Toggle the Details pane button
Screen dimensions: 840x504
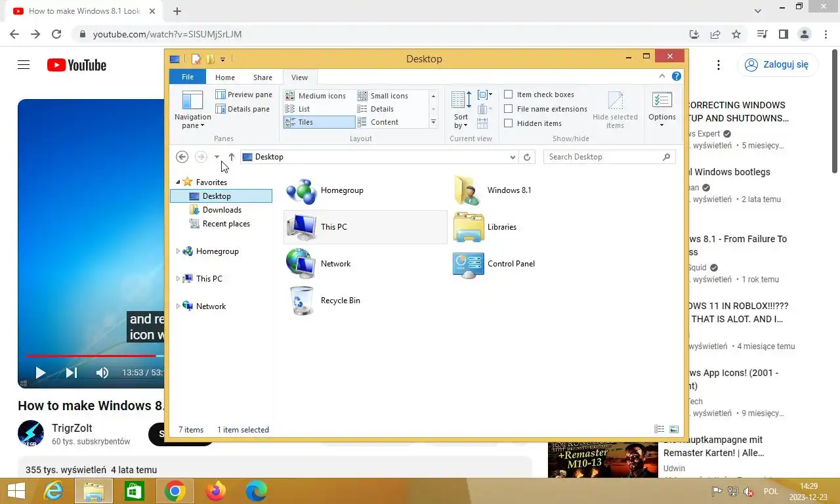(243, 109)
